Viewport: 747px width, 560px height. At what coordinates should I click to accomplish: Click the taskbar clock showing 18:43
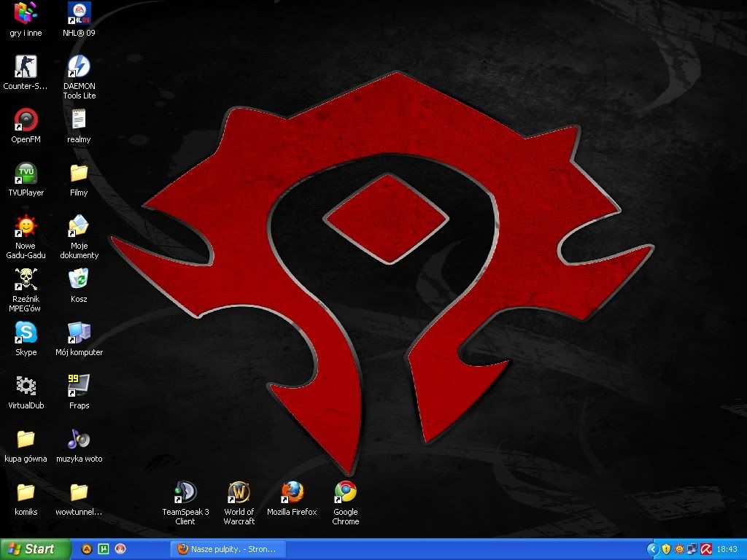click(727, 549)
